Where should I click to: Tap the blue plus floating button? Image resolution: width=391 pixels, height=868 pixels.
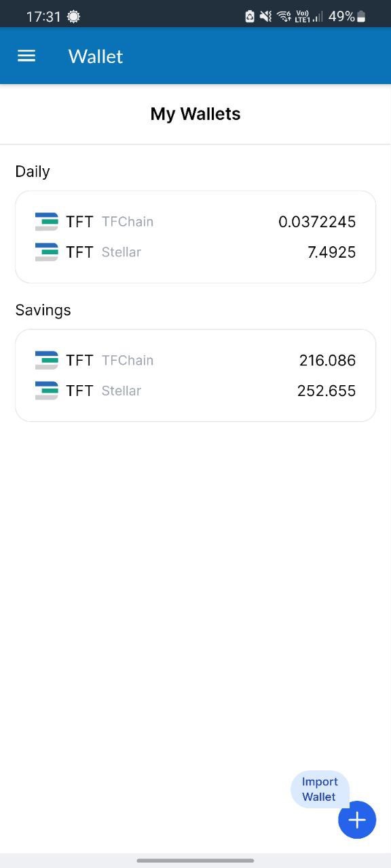pyautogui.click(x=357, y=820)
